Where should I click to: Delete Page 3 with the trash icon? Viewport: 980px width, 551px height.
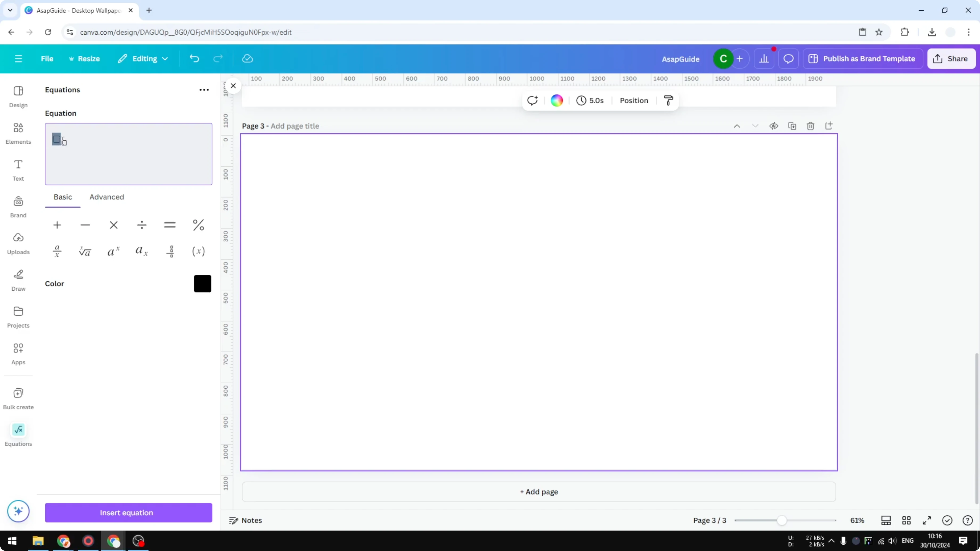[810, 125]
